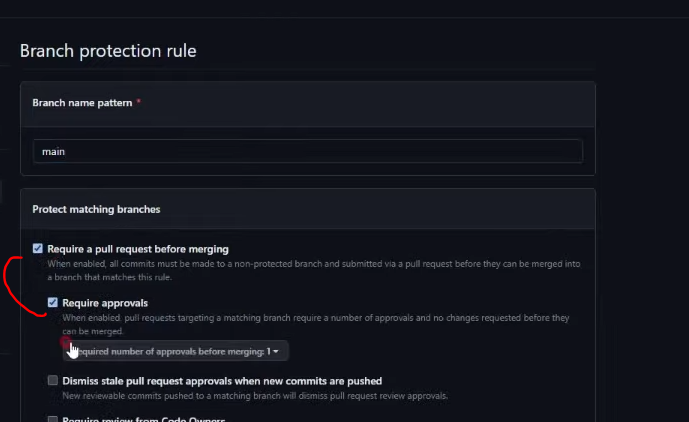The image size is (689, 422).
Task: Uncheck the Require approvals checkbox
Action: (x=53, y=302)
